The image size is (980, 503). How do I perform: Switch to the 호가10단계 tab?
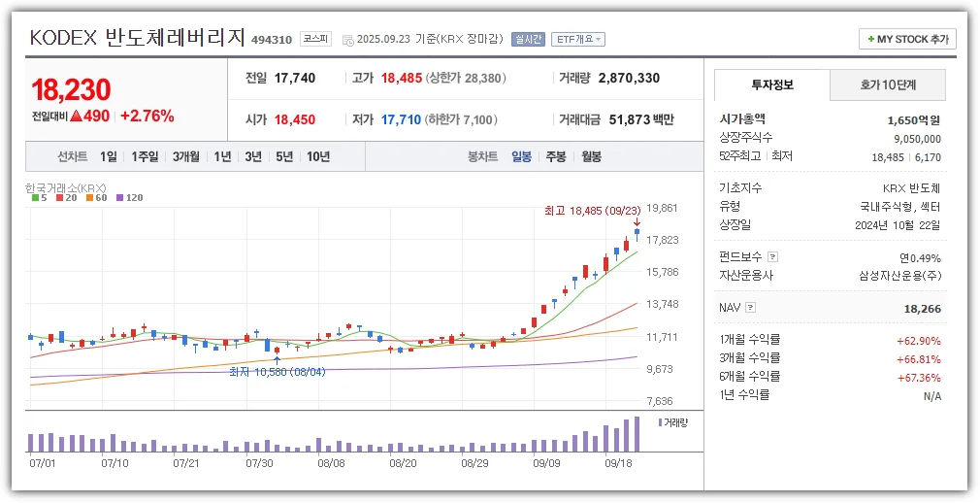[887, 85]
